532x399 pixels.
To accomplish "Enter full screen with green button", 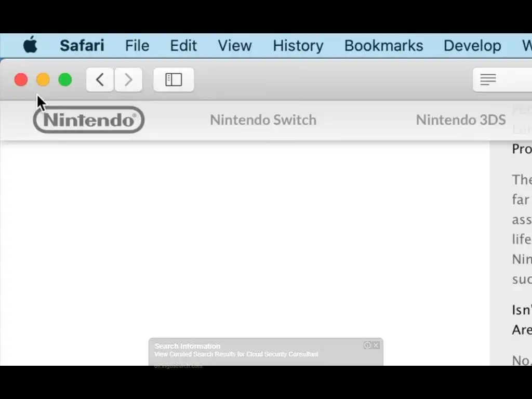I will pyautogui.click(x=65, y=79).
